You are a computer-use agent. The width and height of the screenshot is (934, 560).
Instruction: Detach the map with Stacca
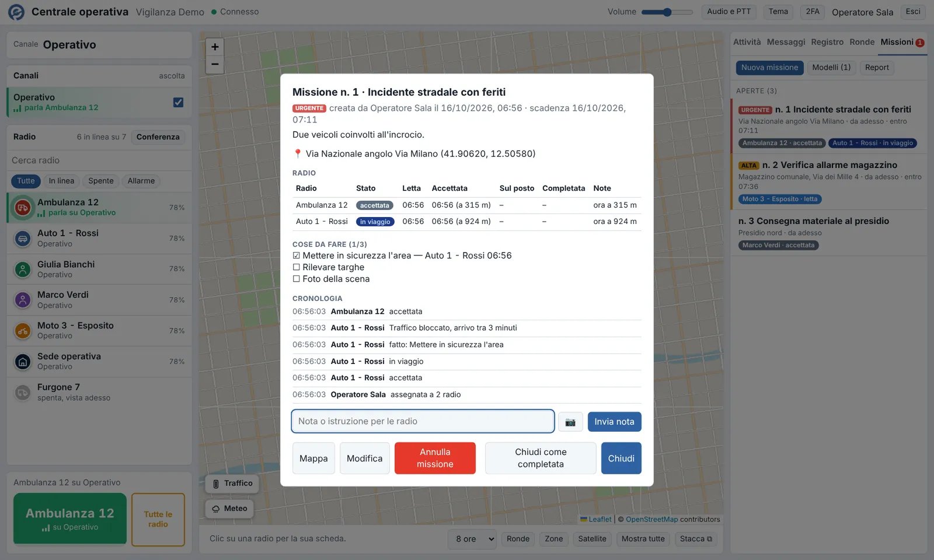(x=696, y=539)
